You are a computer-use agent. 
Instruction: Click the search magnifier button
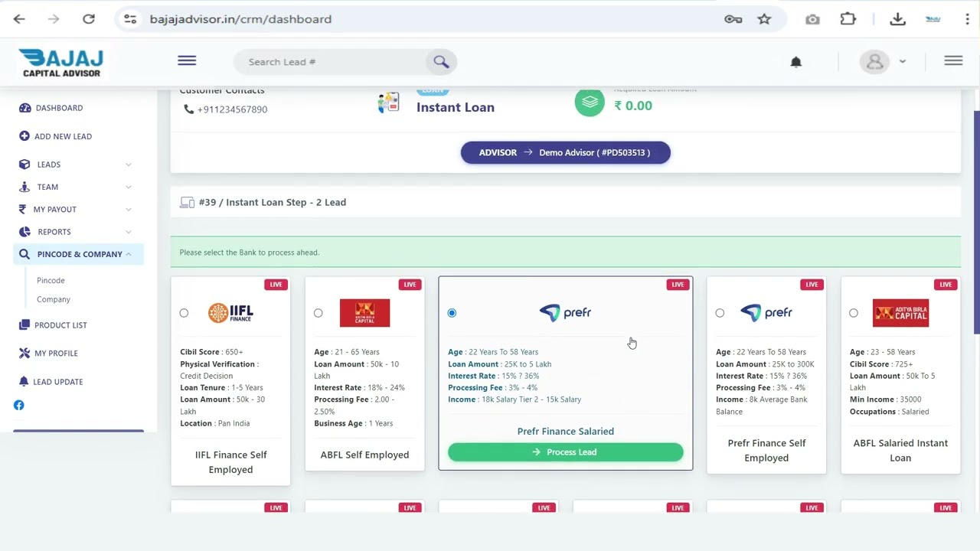tap(441, 62)
